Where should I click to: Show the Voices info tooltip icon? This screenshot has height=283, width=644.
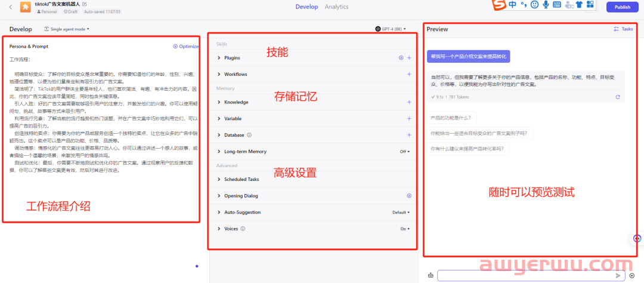pos(243,229)
